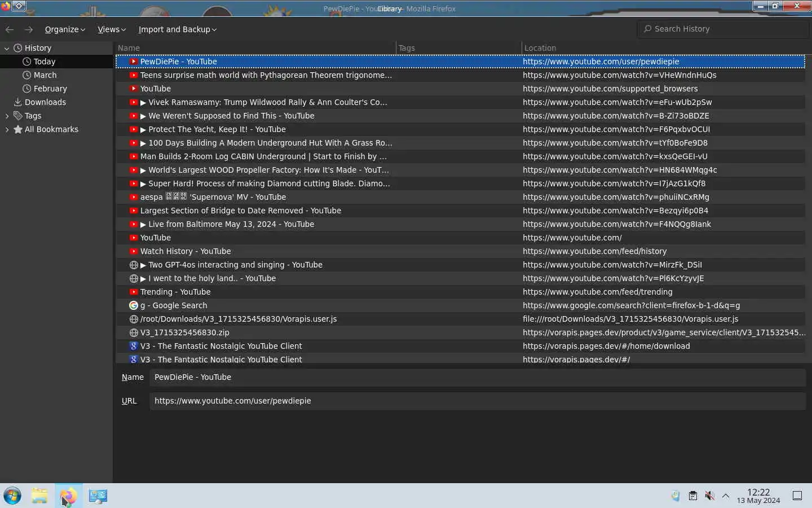Click globe icon of holy land entry
812x508 pixels.
click(134, 278)
